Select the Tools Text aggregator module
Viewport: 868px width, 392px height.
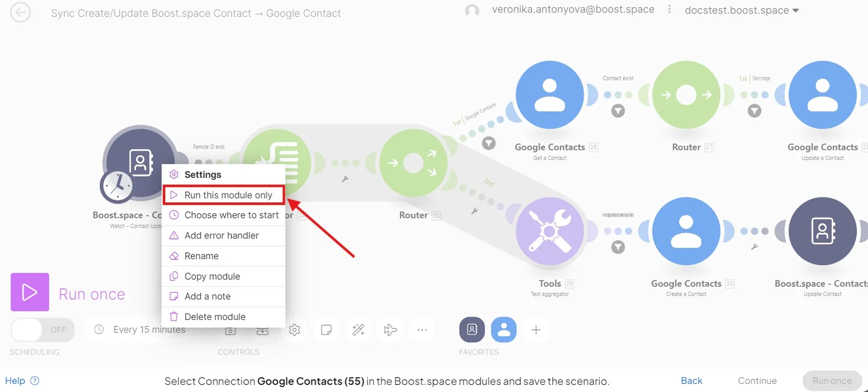[x=550, y=231]
